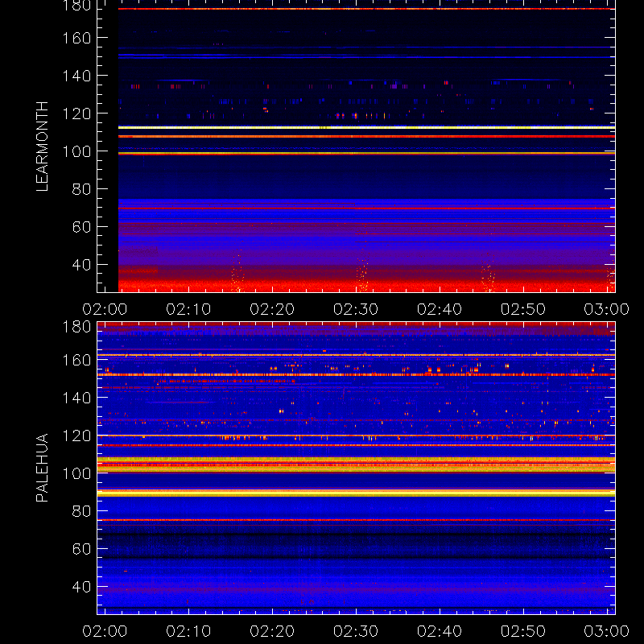The height and width of the screenshot is (644, 644).
Task: Select 02:10 time label under Palehua plot
Action: [x=188, y=631]
